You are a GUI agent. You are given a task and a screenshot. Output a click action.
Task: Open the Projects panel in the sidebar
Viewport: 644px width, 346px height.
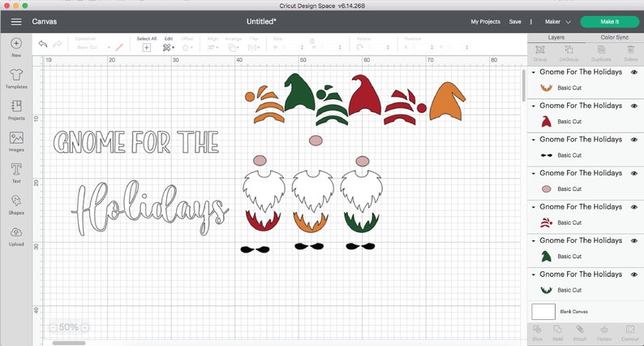tap(16, 106)
